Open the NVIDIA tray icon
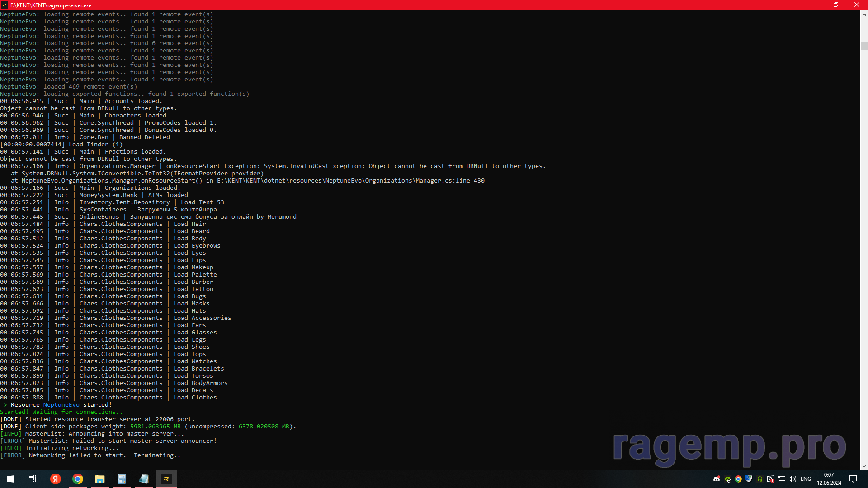The height and width of the screenshot is (488, 868). click(727, 479)
